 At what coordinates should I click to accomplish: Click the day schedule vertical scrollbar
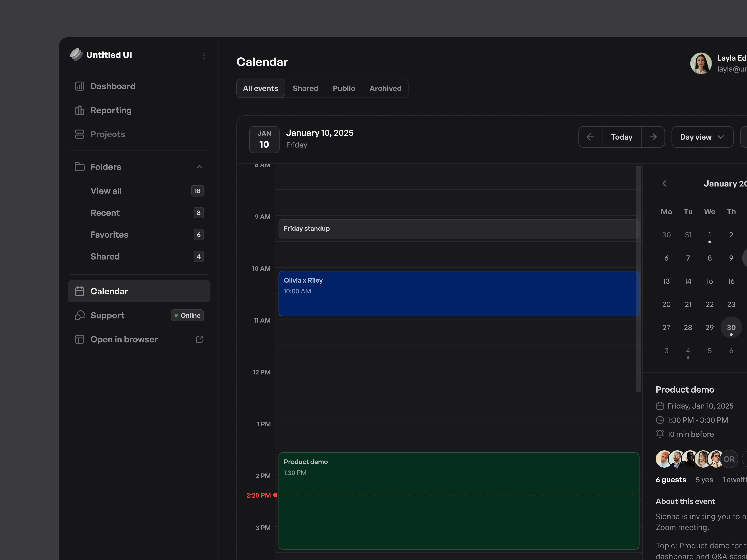click(x=638, y=279)
